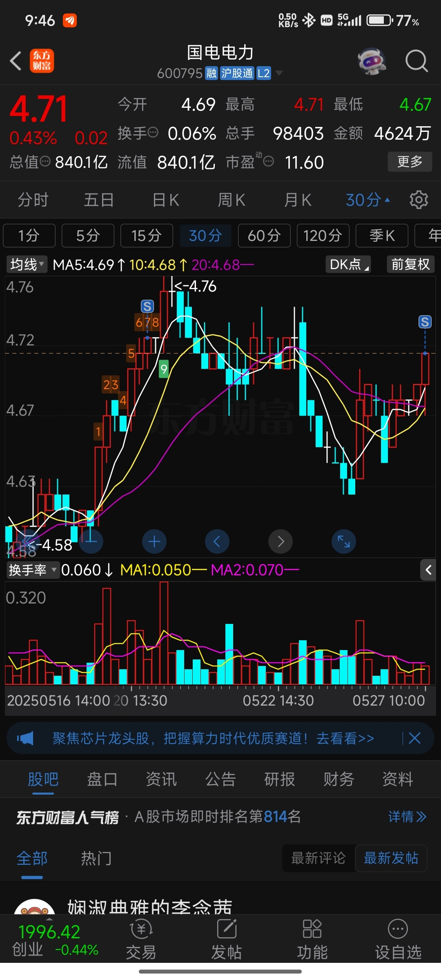The width and height of the screenshot is (441, 980).
Task: Tap the S signal marker above 678
Action: [x=147, y=306]
